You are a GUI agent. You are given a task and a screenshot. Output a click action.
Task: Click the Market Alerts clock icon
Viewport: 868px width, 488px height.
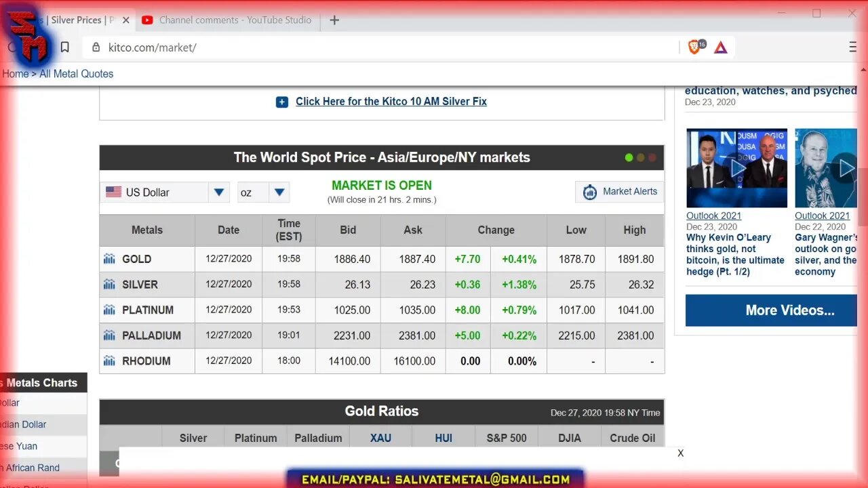[590, 192]
